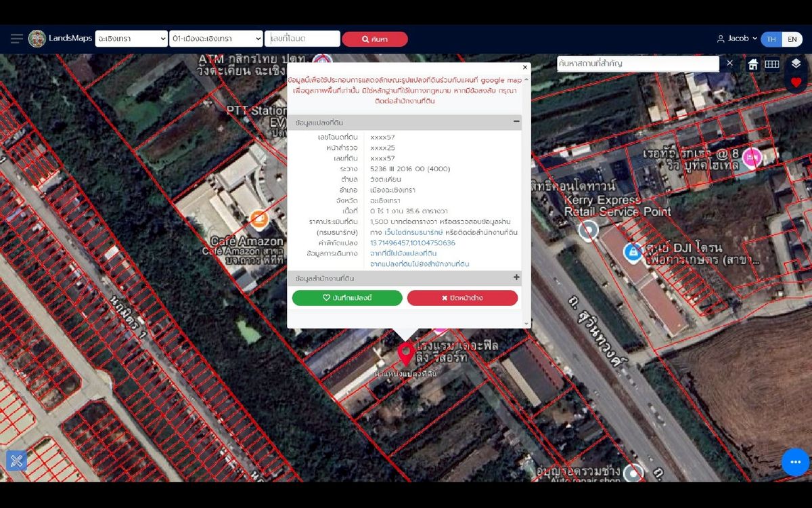Click the green บันทึกแปลงนี้ save button
Screen dimensions: 812x508
[x=347, y=298]
